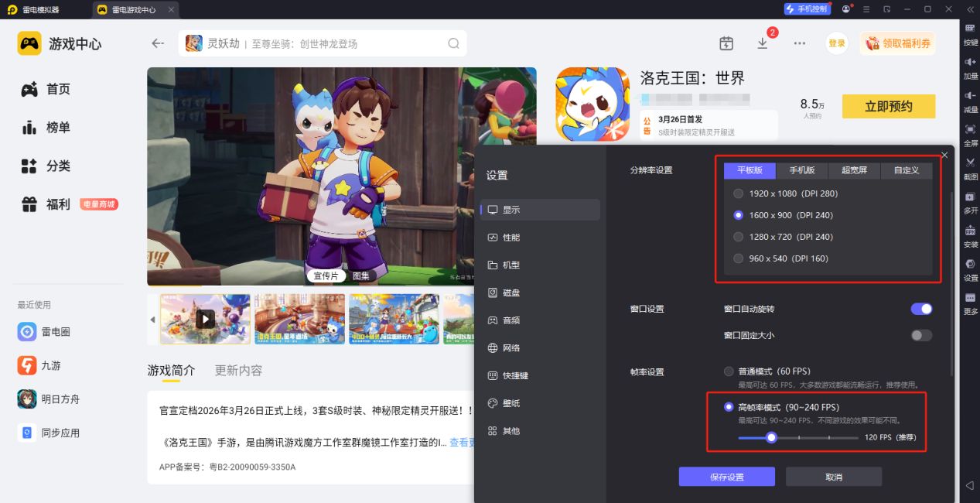
Task: Open 性能 performance settings section
Action: click(x=540, y=238)
